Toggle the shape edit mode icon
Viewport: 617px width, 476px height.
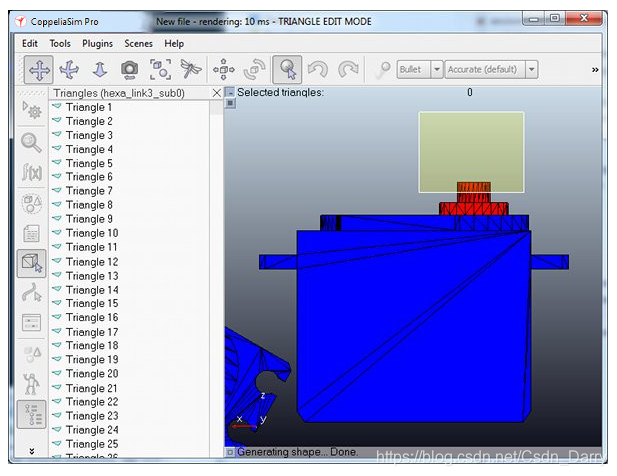31,263
